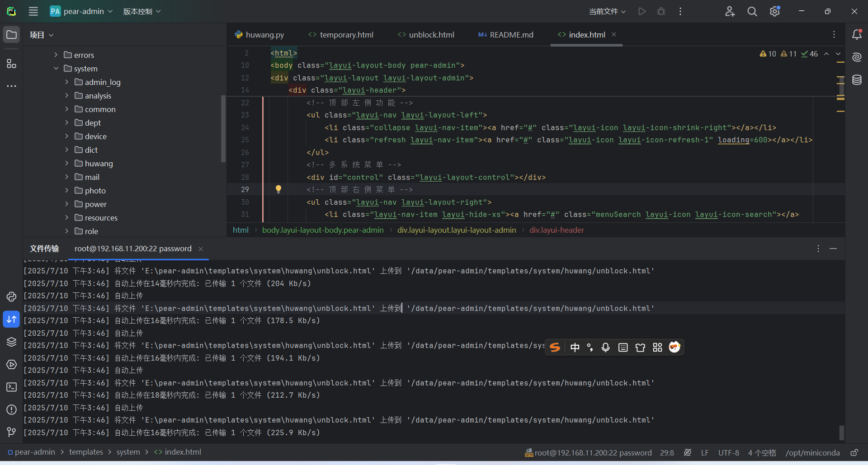This screenshot has height=465, width=868.
Task: Click templates in navigation bar path
Action: point(86,452)
